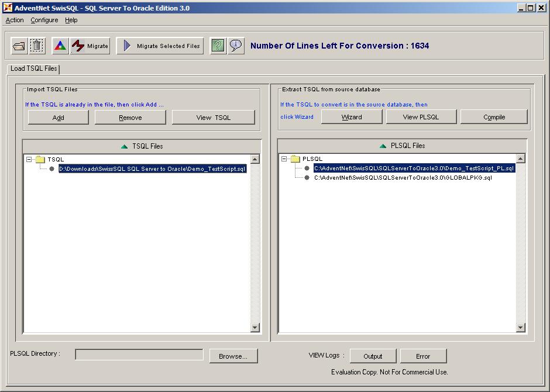Viewport: 550px width, 392px height.
Task: Click the colored triangle toolbar icon
Action: click(x=60, y=46)
